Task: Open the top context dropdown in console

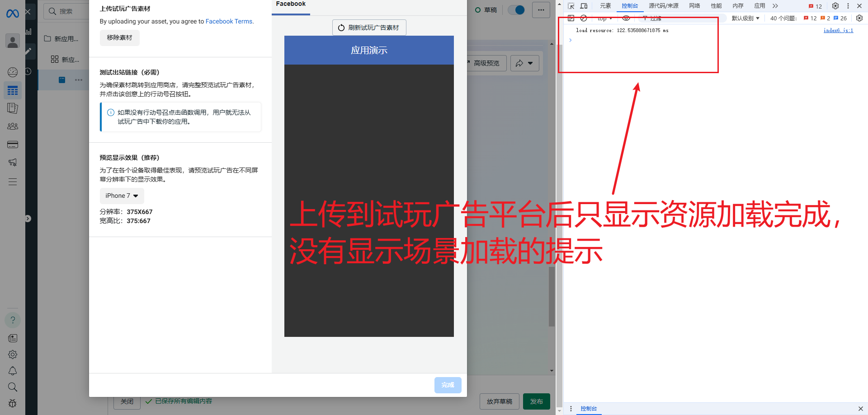Action: (x=604, y=19)
